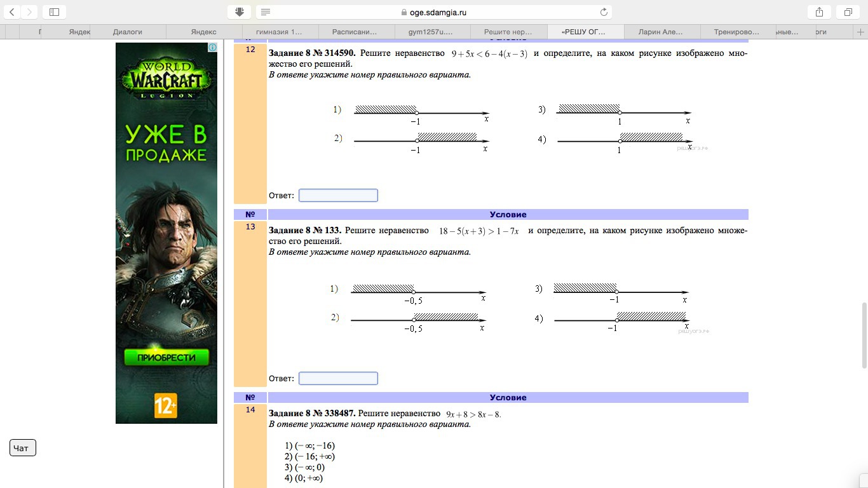Go forward to the next page
The width and height of the screenshot is (868, 488).
pos(29,12)
